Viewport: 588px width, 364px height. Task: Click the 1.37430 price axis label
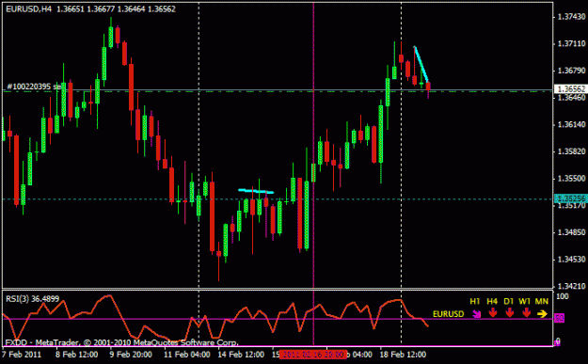[571, 17]
